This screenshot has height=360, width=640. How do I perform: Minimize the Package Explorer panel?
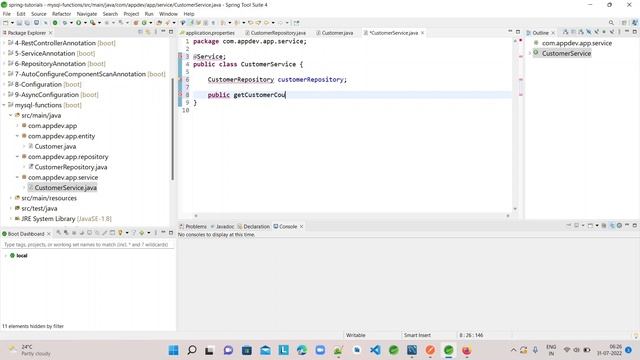point(163,32)
